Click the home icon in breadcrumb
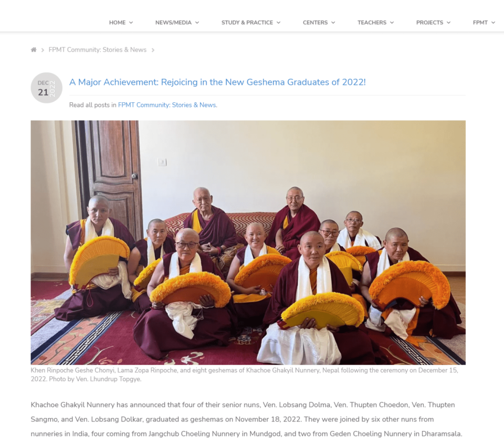 pyautogui.click(x=34, y=50)
